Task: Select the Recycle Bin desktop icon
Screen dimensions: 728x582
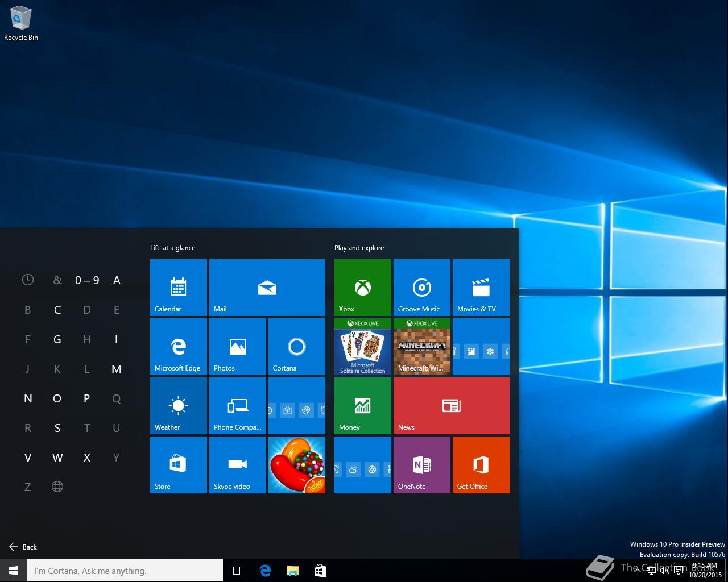Action: (21, 24)
